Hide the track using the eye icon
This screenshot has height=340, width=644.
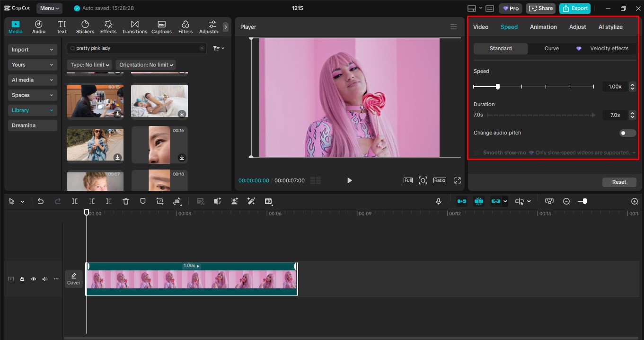coord(34,279)
